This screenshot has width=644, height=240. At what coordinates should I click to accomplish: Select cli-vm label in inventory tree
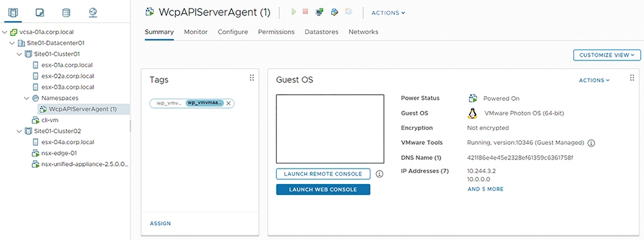tap(50, 120)
